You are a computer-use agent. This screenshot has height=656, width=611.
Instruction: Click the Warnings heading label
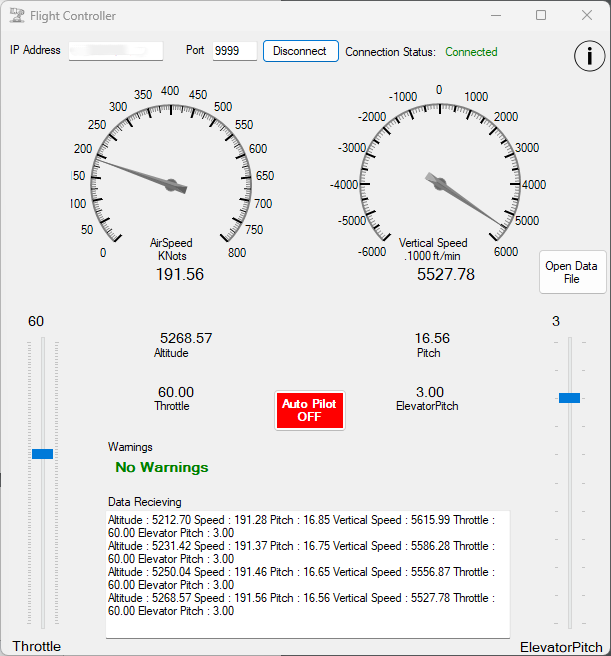[x=130, y=447]
